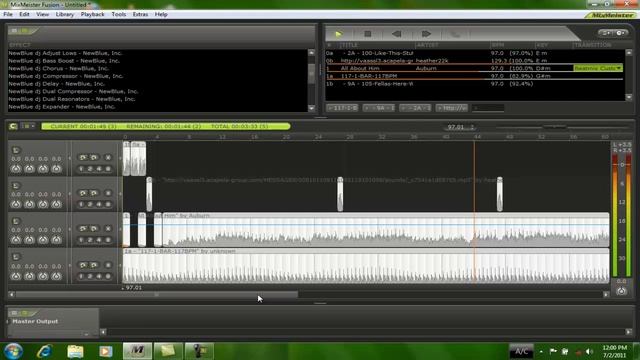Click the track icon of the acapella URL track
The image size is (640, 360).
pos(16,185)
